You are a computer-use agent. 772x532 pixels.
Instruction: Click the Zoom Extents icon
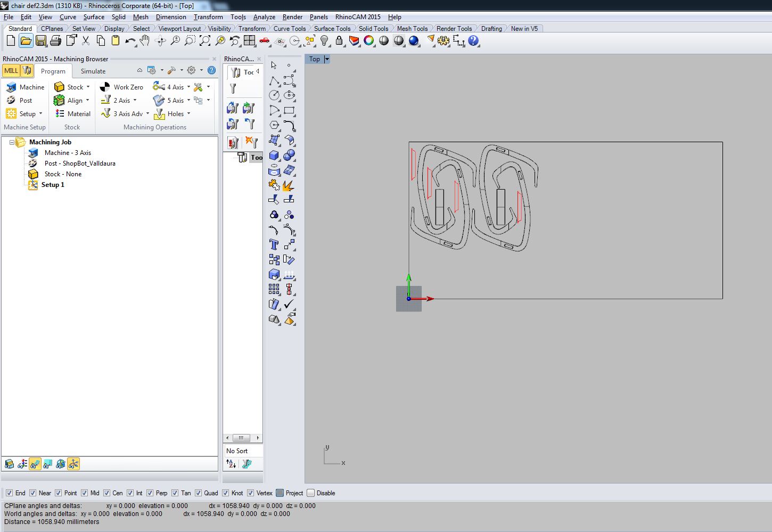(x=204, y=41)
